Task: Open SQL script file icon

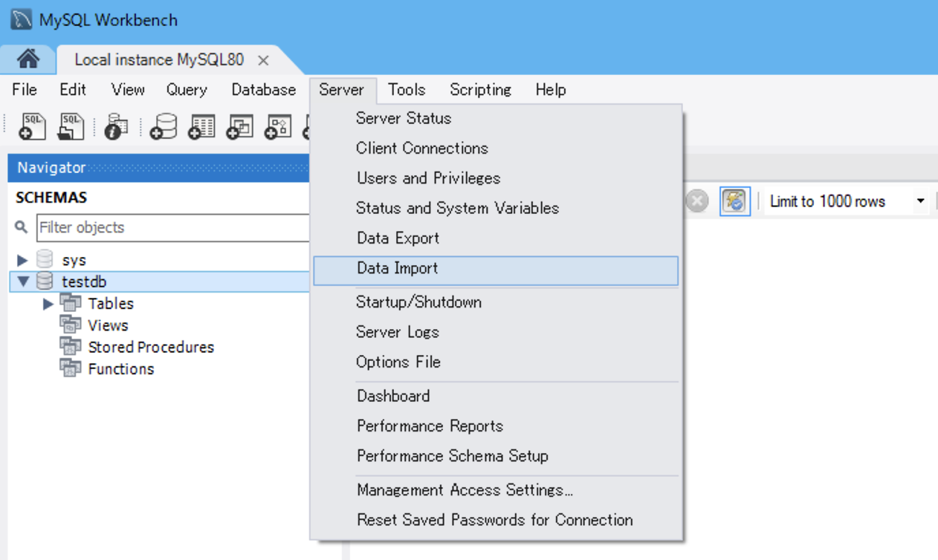Action: tap(71, 126)
